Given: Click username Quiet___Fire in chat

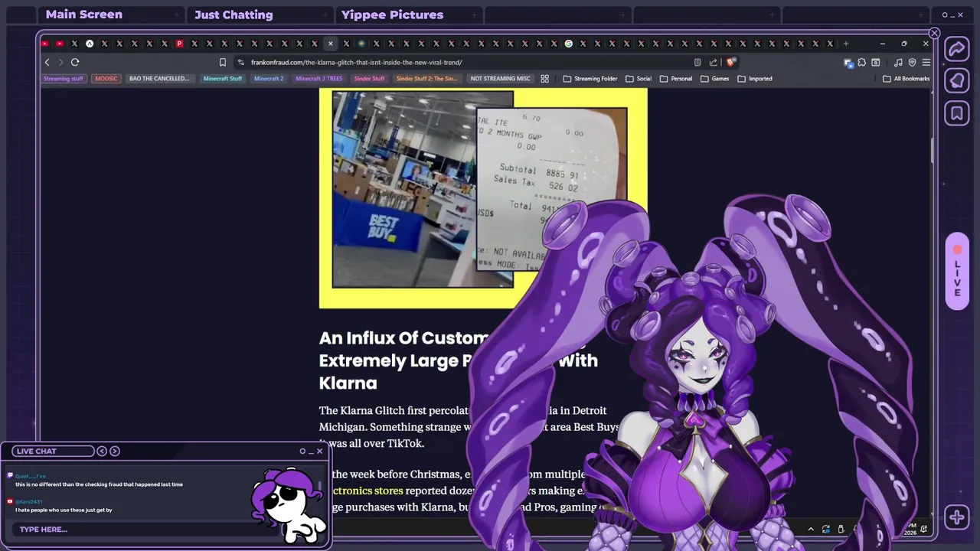Looking at the screenshot, I should point(31,476).
